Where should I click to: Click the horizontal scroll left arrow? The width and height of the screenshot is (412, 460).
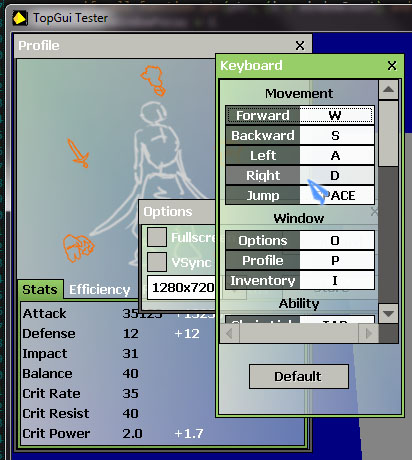[229, 333]
